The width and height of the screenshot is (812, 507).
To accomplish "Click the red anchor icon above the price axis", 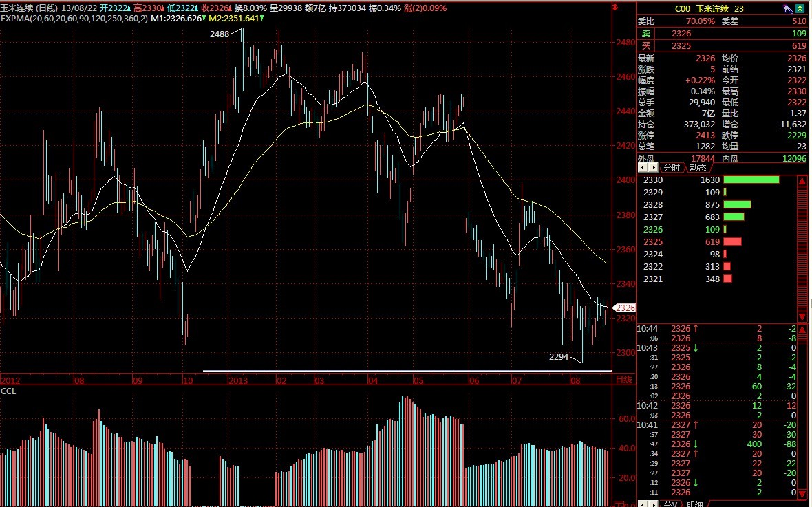I will click(x=615, y=8).
